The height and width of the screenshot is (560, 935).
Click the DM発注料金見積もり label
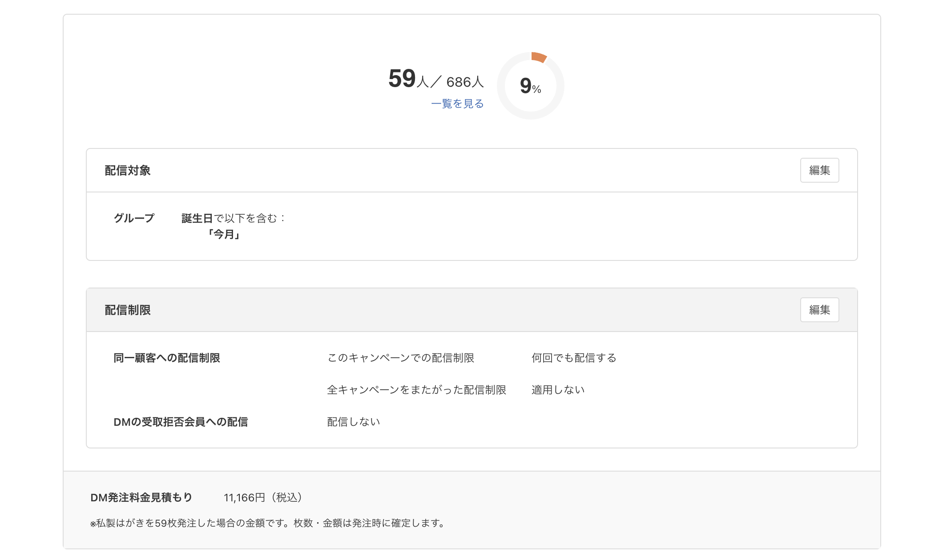click(141, 498)
